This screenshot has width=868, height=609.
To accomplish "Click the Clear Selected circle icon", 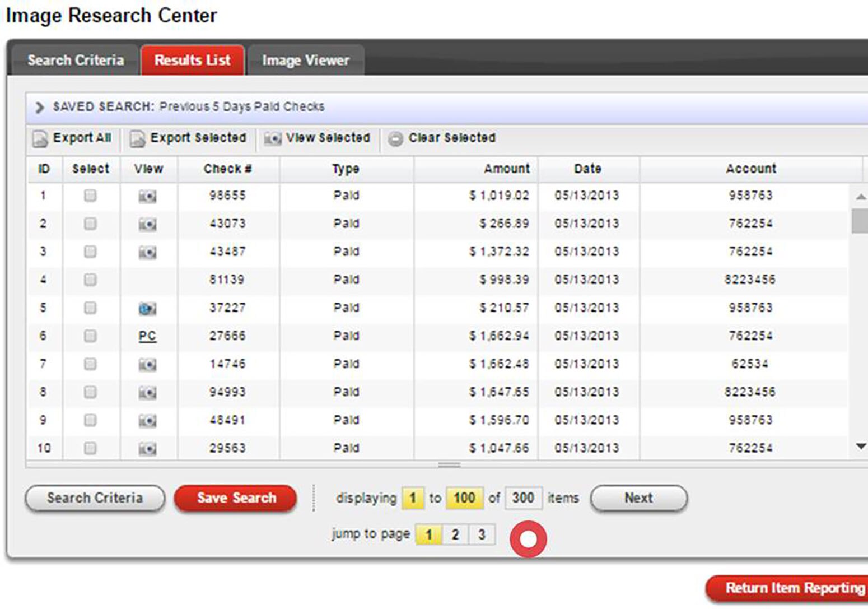I will pos(395,138).
